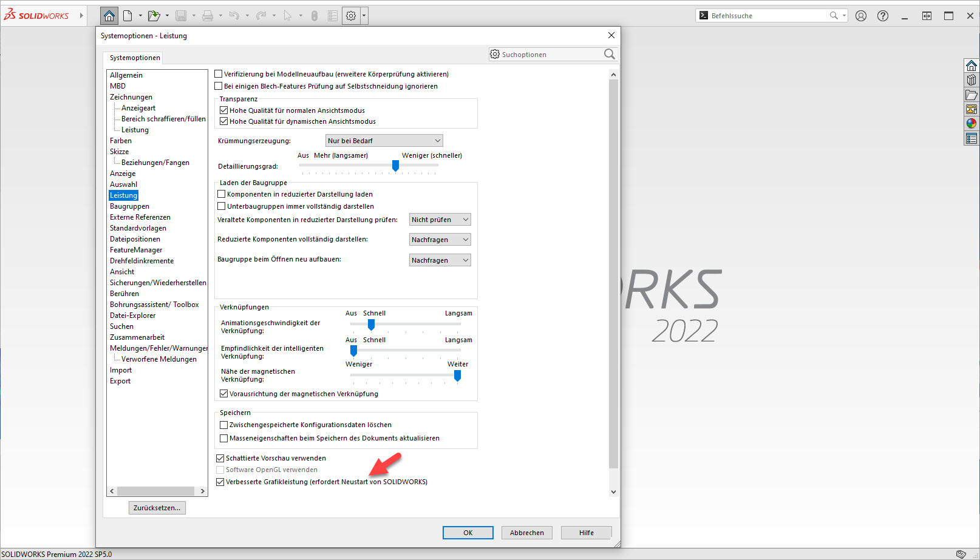Open the Options gear icon
This screenshot has height=560, width=980.
[351, 16]
